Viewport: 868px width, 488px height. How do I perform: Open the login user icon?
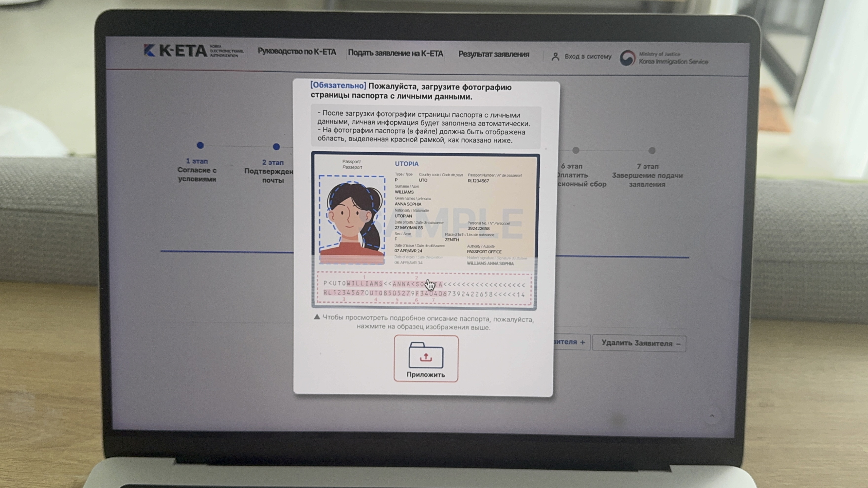coord(555,57)
